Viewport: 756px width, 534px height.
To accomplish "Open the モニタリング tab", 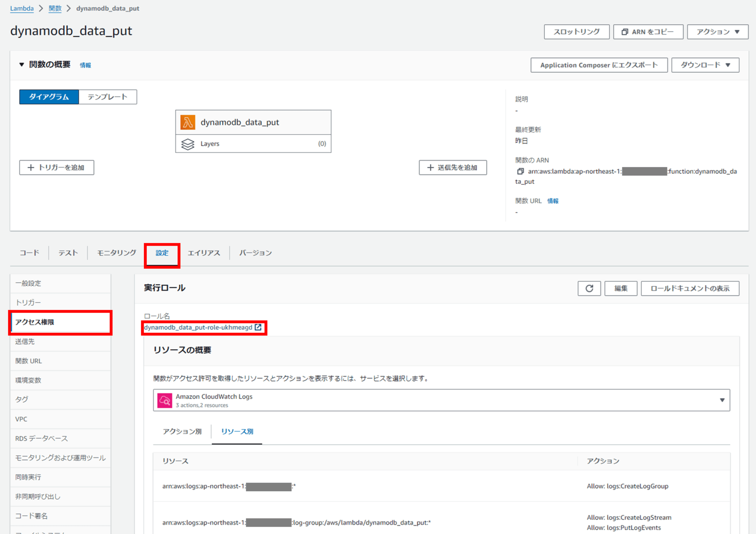I will [116, 253].
